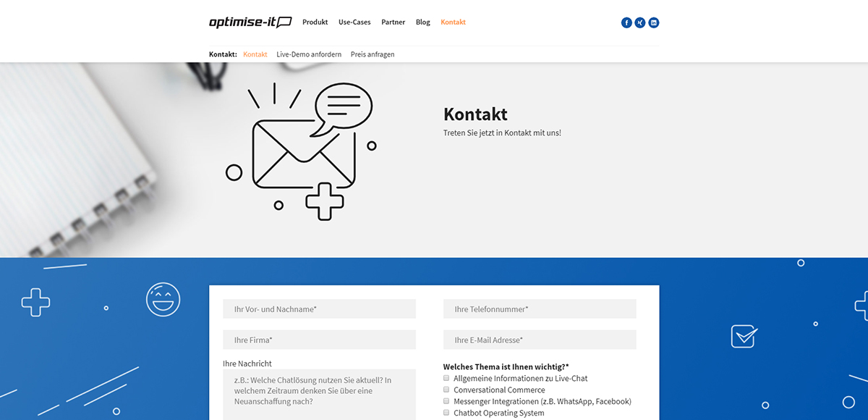Open the 'Live-Demo anfordern' sub-navigation link
Screen dimensions: 868x420
tap(309, 54)
